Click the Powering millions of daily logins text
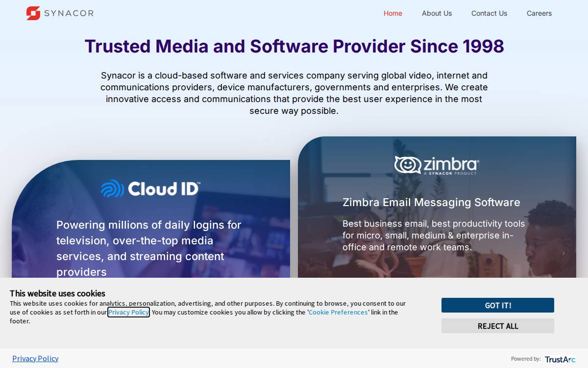 coord(149,248)
